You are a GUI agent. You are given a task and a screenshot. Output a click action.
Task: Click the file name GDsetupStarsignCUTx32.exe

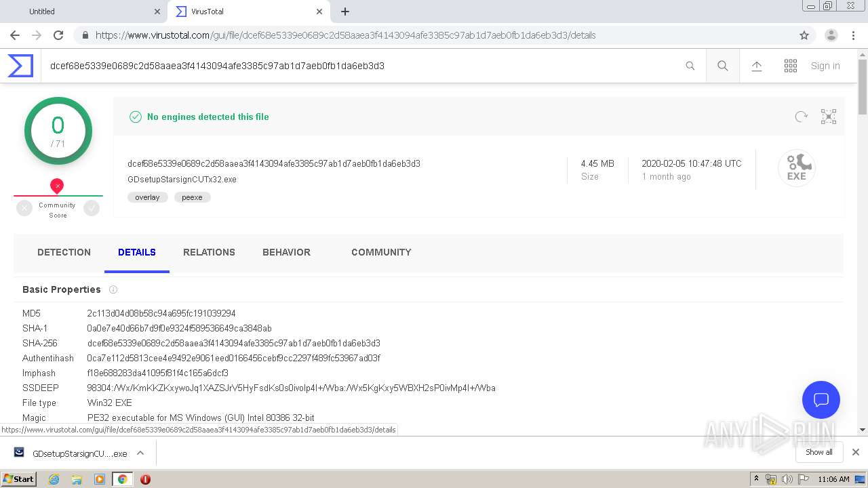[182, 180]
